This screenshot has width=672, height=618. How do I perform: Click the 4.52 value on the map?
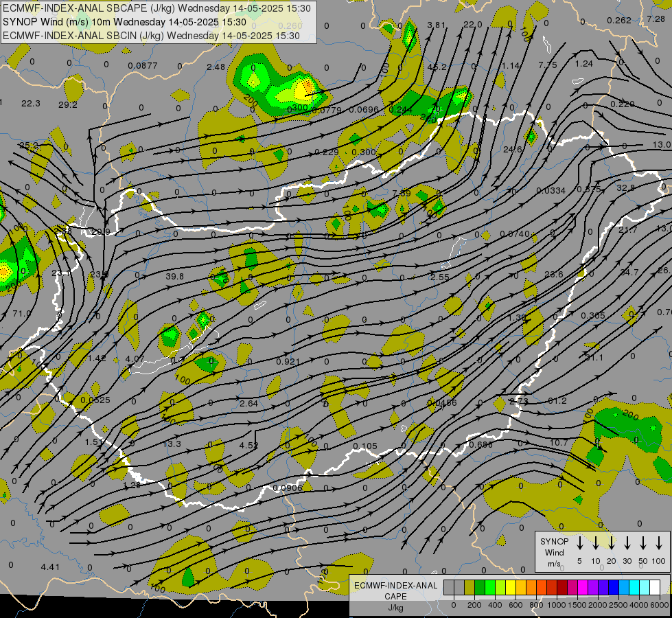click(248, 445)
